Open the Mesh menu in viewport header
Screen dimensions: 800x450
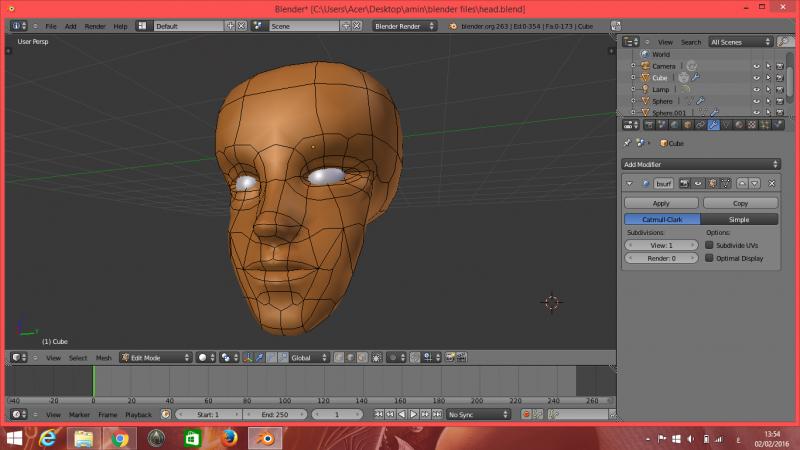[x=103, y=357]
